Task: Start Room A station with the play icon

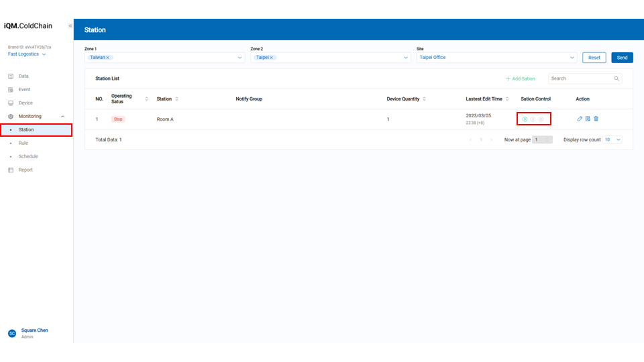Action: coord(525,119)
